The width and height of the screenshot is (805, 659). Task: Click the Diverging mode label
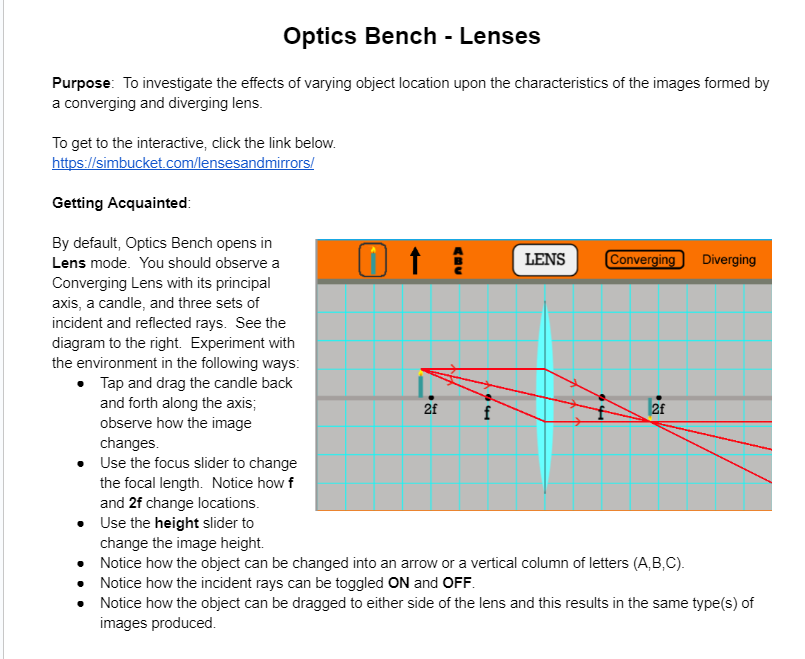pyautogui.click(x=729, y=259)
